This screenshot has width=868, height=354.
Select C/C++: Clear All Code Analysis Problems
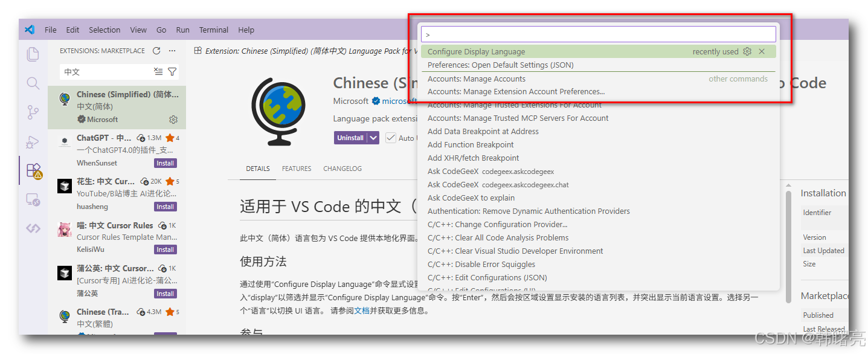click(598, 238)
